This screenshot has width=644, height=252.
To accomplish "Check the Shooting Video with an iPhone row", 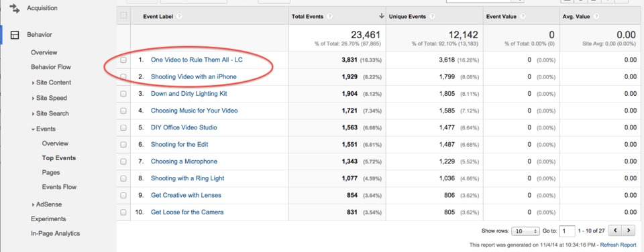I will click(123, 77).
